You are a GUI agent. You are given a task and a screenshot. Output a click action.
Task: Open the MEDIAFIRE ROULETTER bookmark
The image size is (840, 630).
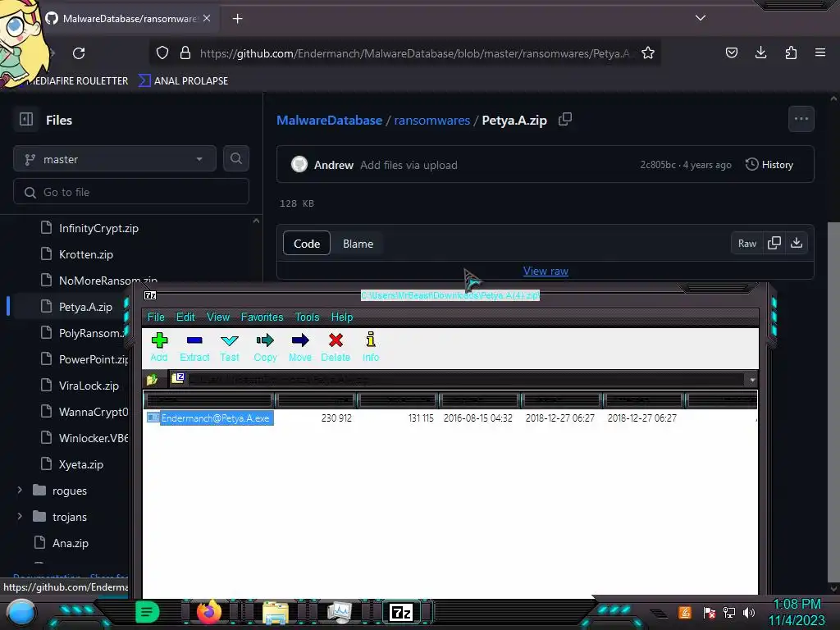tap(76, 81)
